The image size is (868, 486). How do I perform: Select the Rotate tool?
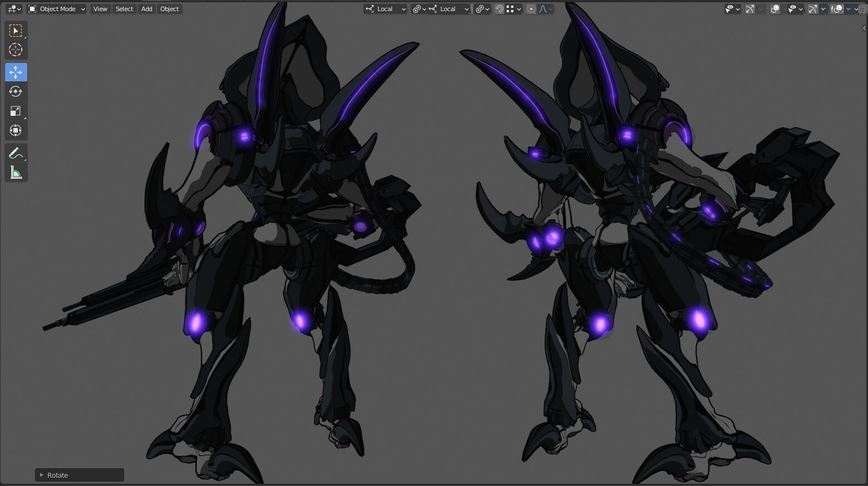[x=16, y=91]
